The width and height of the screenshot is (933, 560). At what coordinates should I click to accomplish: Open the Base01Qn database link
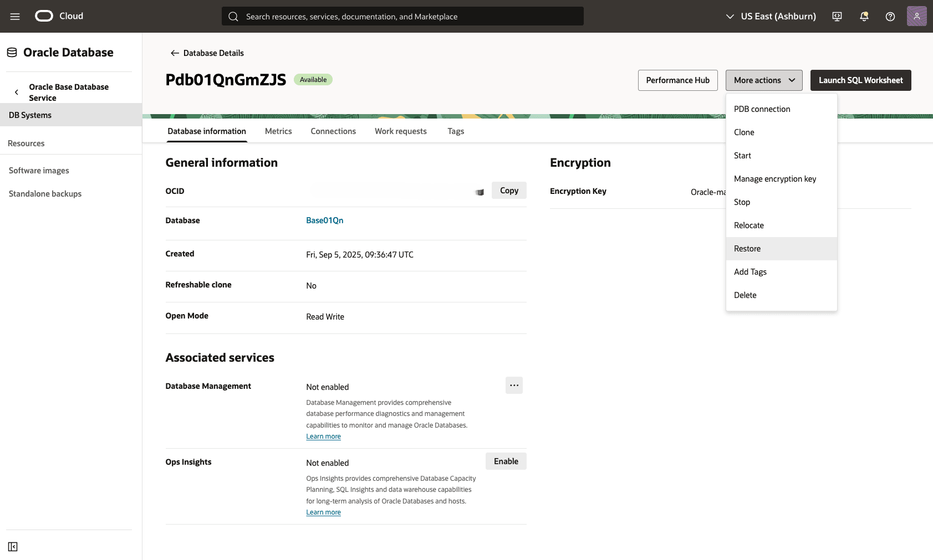(325, 220)
